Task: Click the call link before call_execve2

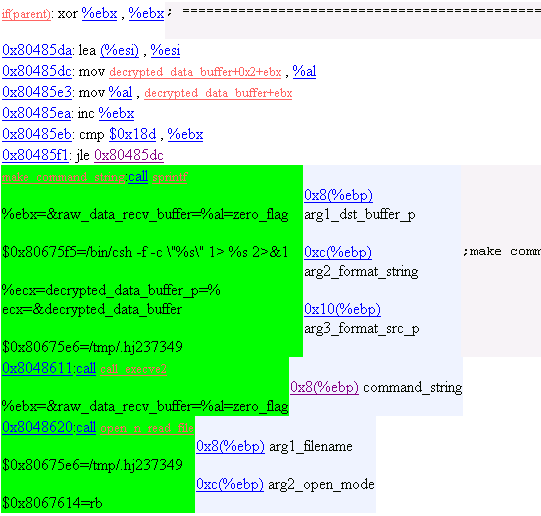Action: click(86, 369)
